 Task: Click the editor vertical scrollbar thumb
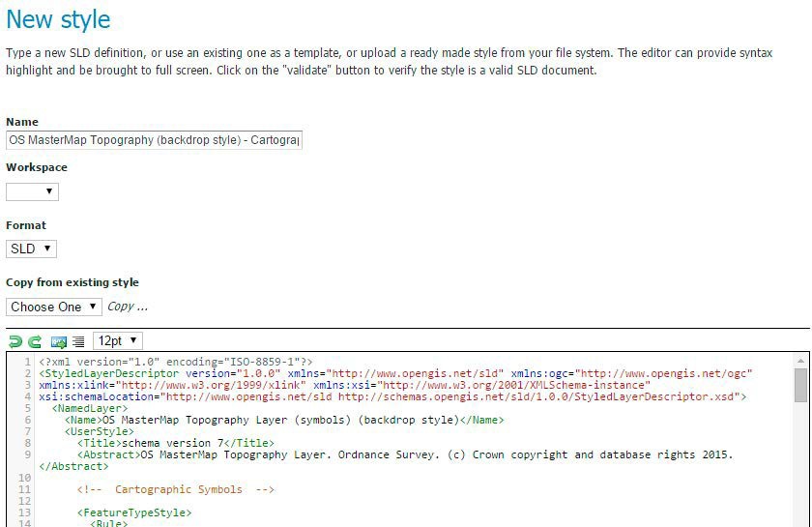click(x=800, y=385)
